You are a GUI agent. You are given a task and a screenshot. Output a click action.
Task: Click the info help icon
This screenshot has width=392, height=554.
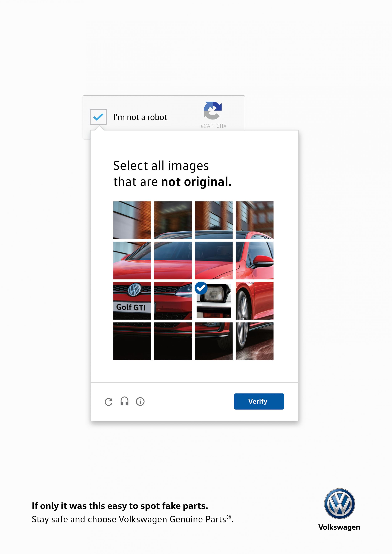[x=140, y=402]
